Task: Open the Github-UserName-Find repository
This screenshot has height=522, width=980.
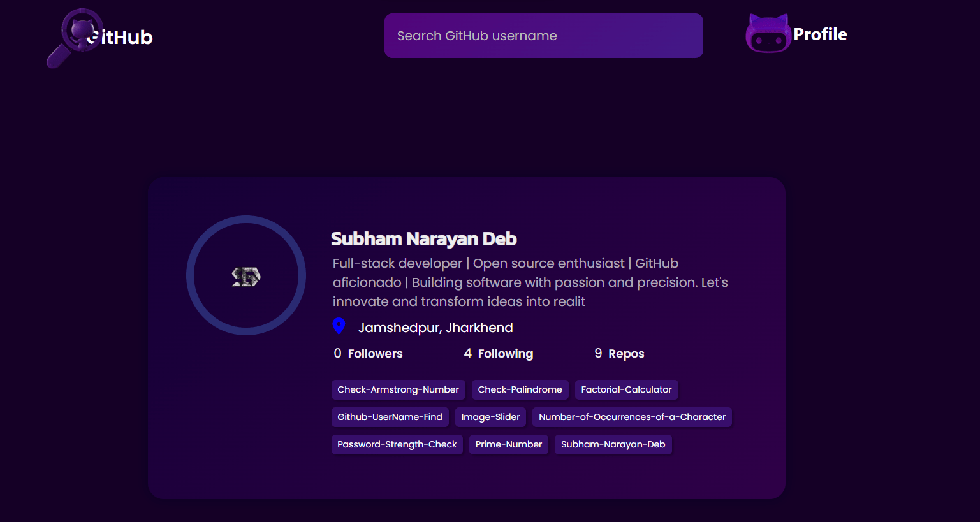Action: point(390,417)
